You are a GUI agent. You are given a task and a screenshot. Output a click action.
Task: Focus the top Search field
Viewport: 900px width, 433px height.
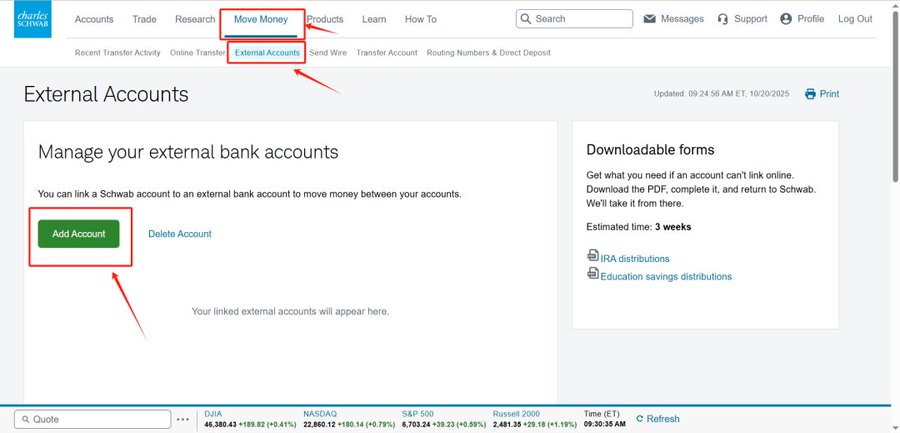575,19
